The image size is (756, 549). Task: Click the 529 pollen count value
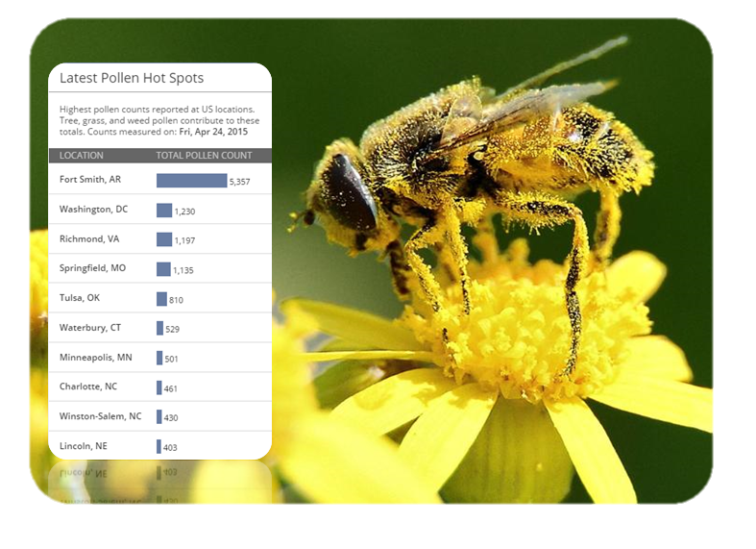173,330
